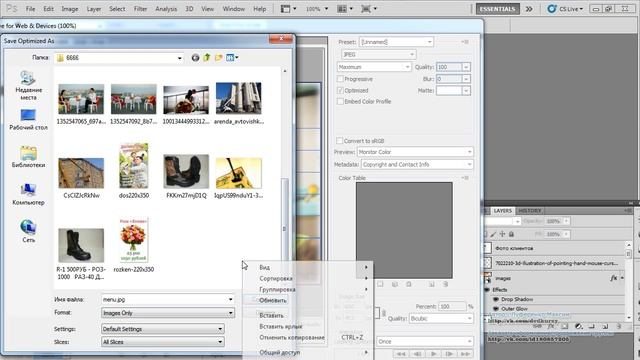
Task: Open the Preset dropdown
Action: pos(396,42)
